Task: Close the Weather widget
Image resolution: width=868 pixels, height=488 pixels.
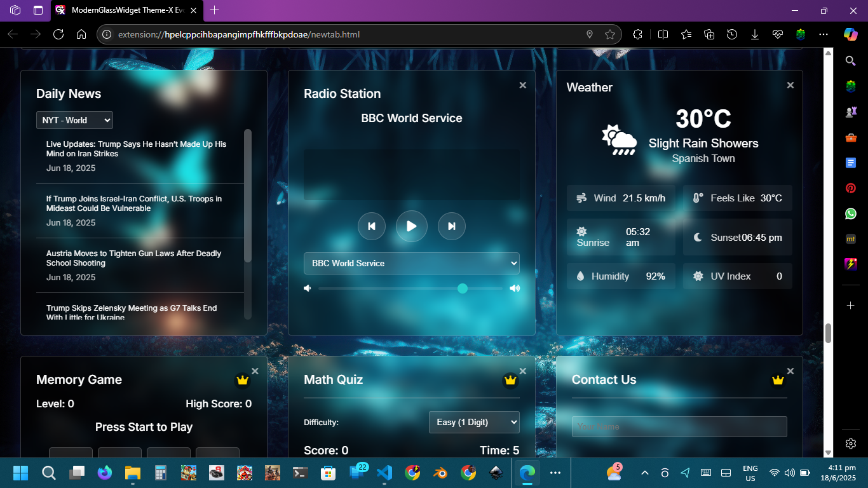Action: [x=790, y=85]
